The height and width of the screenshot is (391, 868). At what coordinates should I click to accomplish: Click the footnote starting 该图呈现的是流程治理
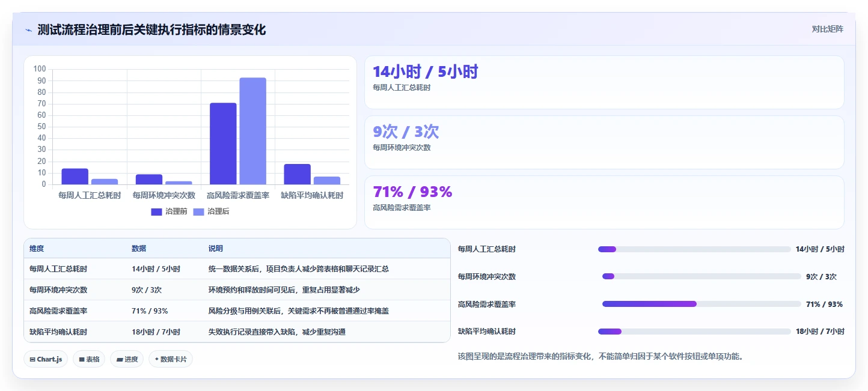pos(602,356)
